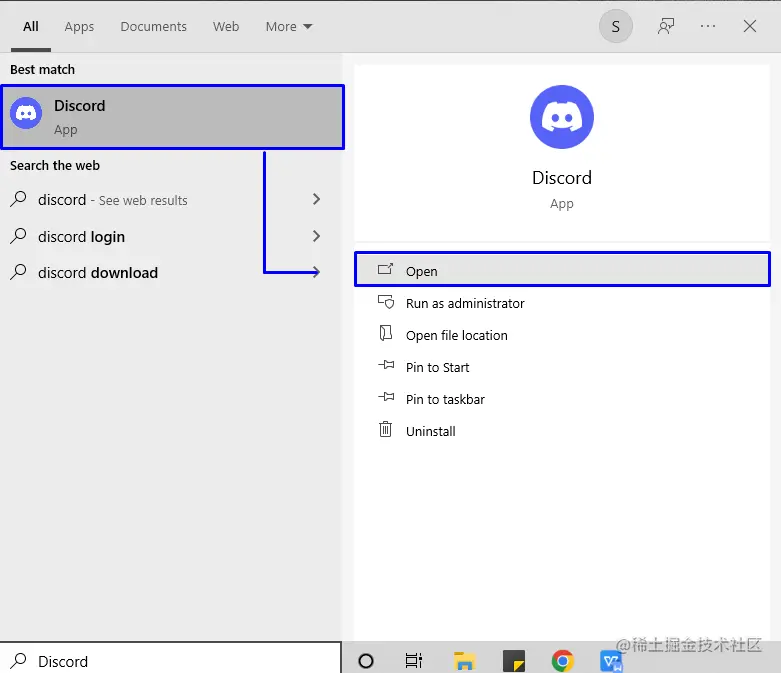Open Task View on the taskbar
The width and height of the screenshot is (781, 673).
click(x=414, y=661)
